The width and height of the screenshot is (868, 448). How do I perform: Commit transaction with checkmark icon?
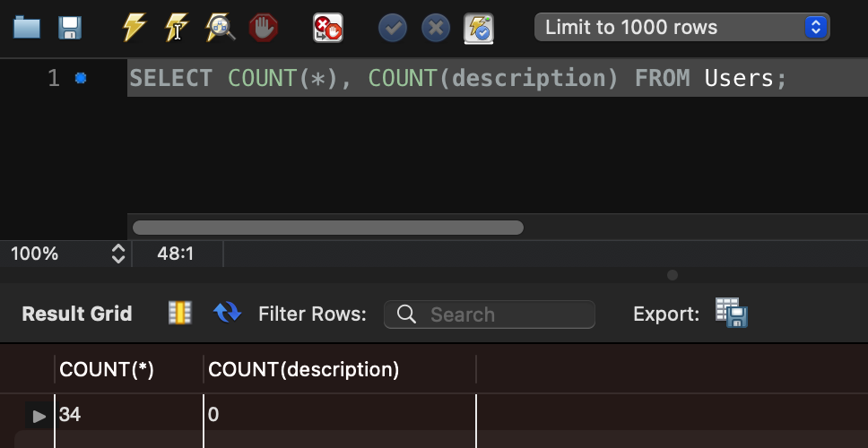coord(393,28)
